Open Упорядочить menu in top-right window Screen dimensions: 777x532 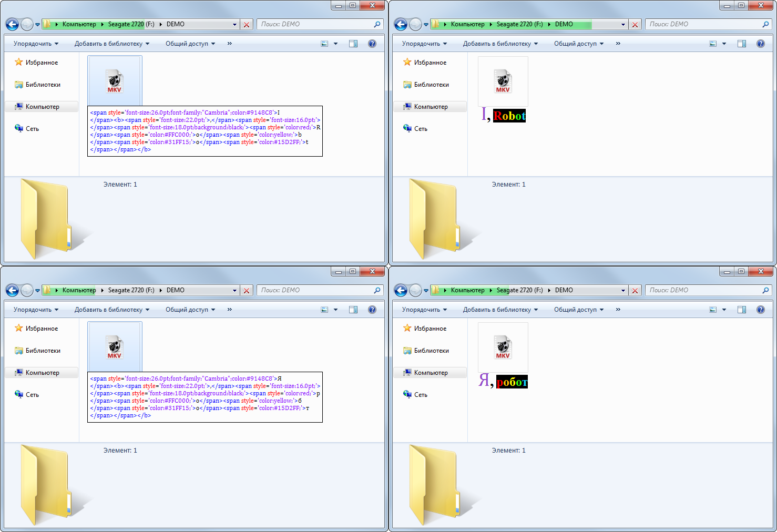(424, 44)
